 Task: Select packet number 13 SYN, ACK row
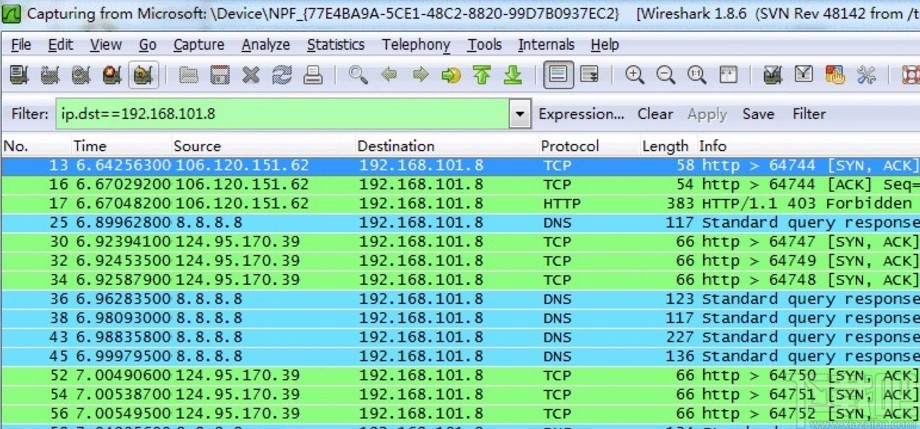[460, 165]
